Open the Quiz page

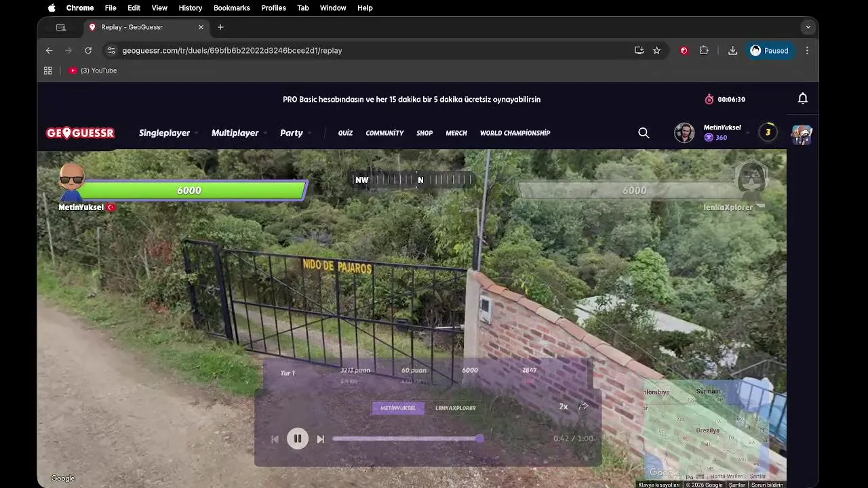tap(345, 133)
